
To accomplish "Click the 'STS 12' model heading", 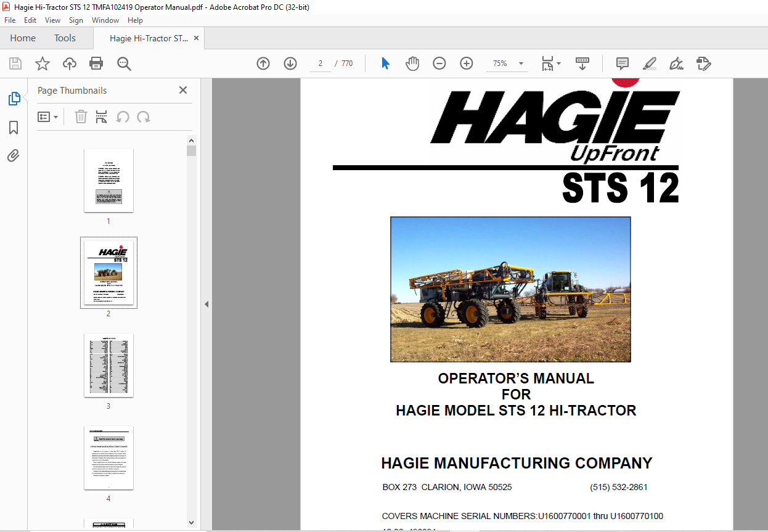I will click(621, 189).
